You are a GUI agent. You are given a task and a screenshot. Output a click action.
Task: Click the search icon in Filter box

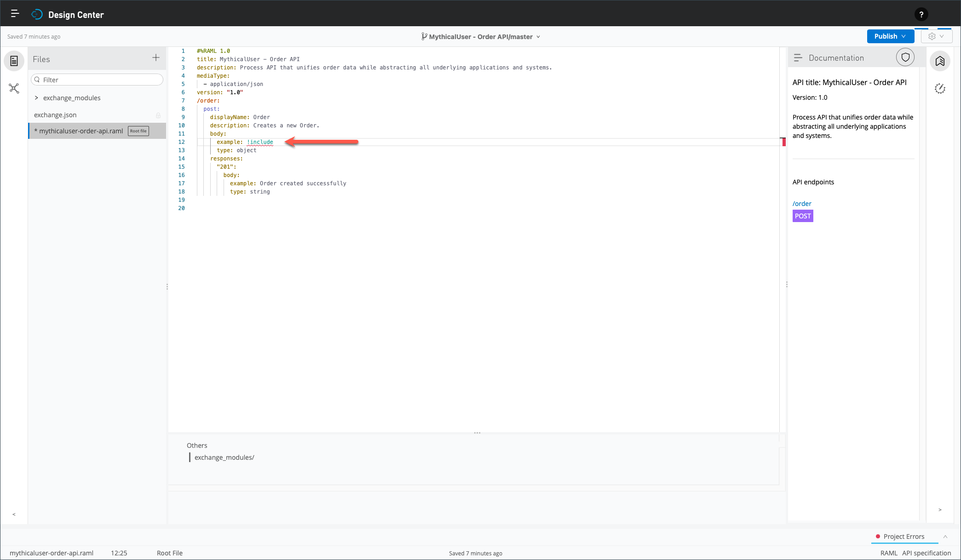(37, 80)
